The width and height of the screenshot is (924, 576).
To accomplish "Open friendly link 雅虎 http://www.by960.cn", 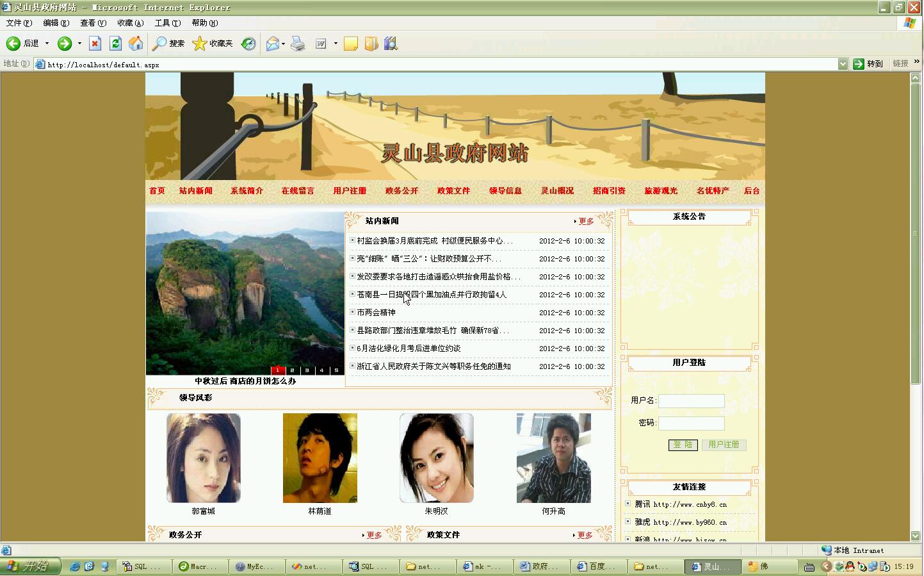I will (681, 522).
